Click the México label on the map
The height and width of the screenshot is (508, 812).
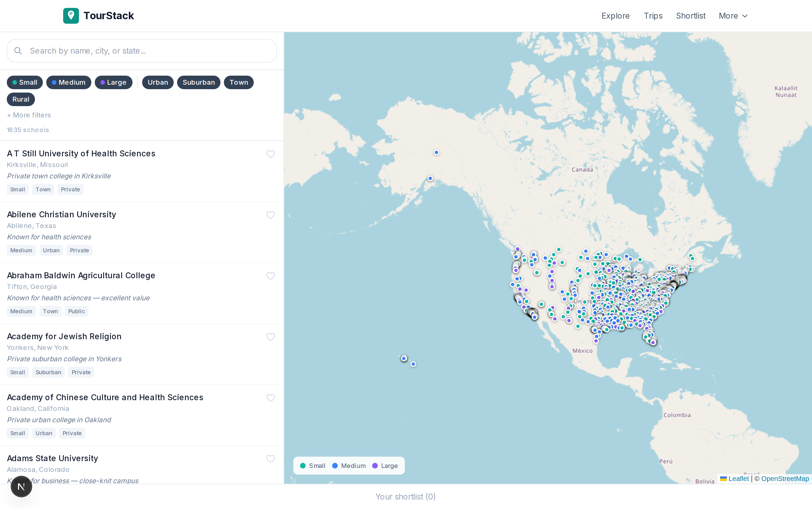point(582,351)
